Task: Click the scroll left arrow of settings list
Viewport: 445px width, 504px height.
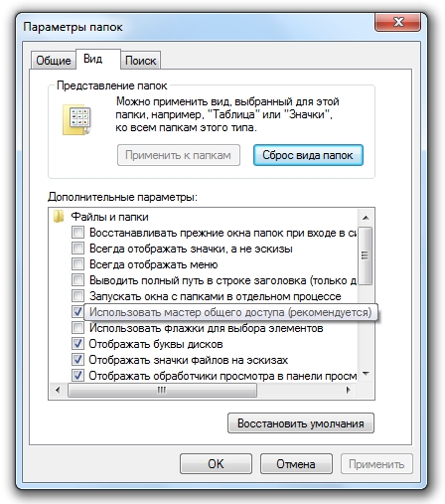Action: (58, 390)
